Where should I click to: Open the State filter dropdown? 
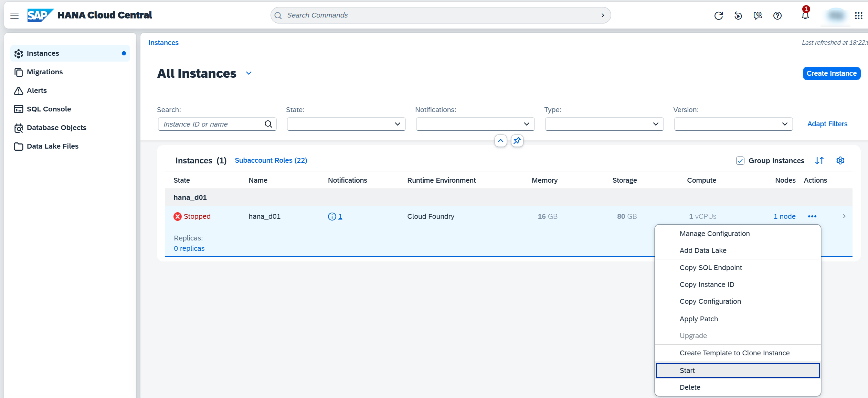[x=346, y=124]
